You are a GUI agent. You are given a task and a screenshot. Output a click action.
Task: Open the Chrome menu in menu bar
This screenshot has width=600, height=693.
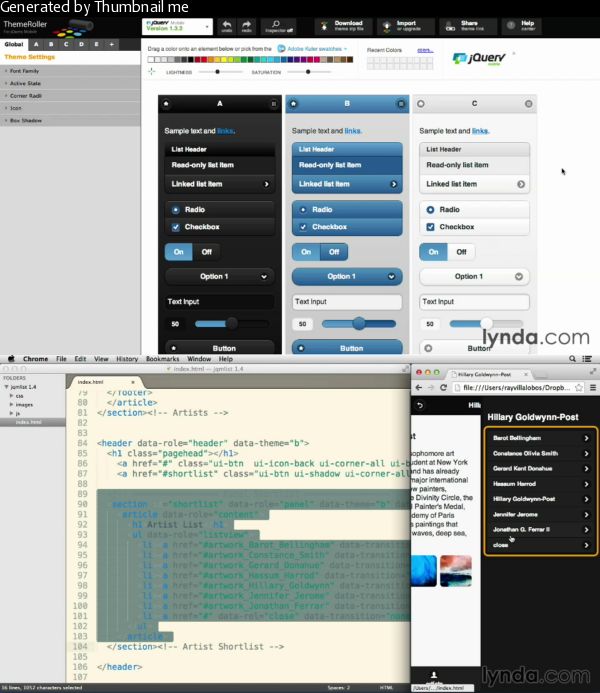tap(35, 359)
